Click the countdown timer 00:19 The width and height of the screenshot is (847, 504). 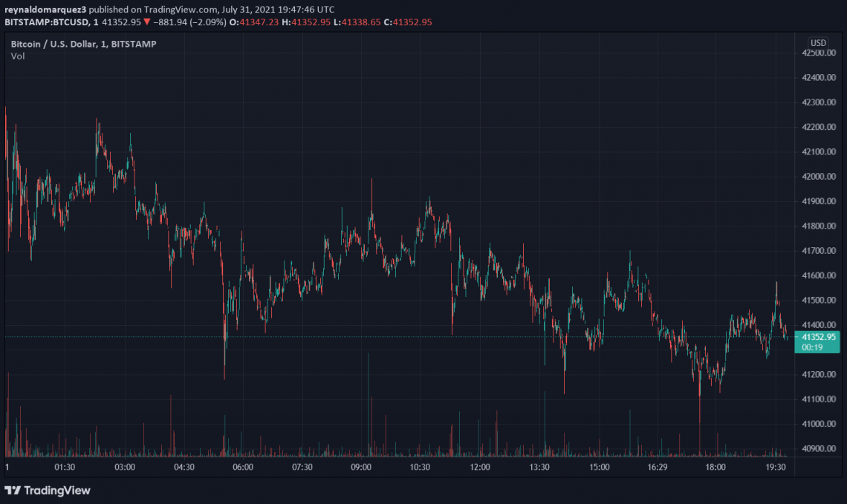pos(812,347)
